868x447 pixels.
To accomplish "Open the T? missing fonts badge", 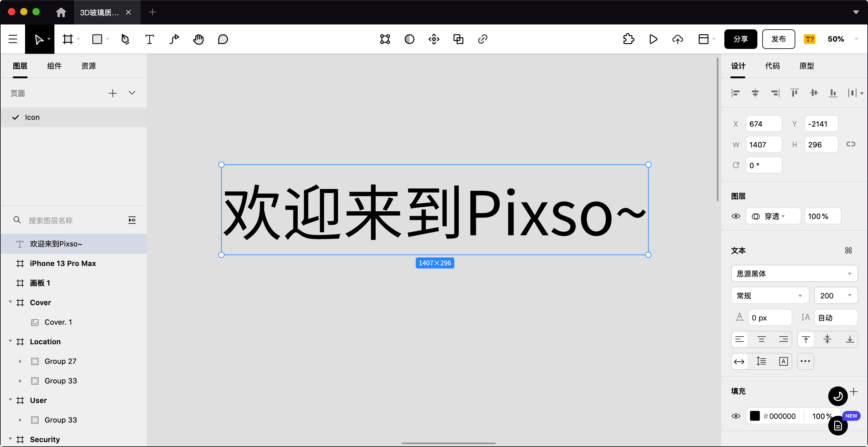I will point(809,39).
